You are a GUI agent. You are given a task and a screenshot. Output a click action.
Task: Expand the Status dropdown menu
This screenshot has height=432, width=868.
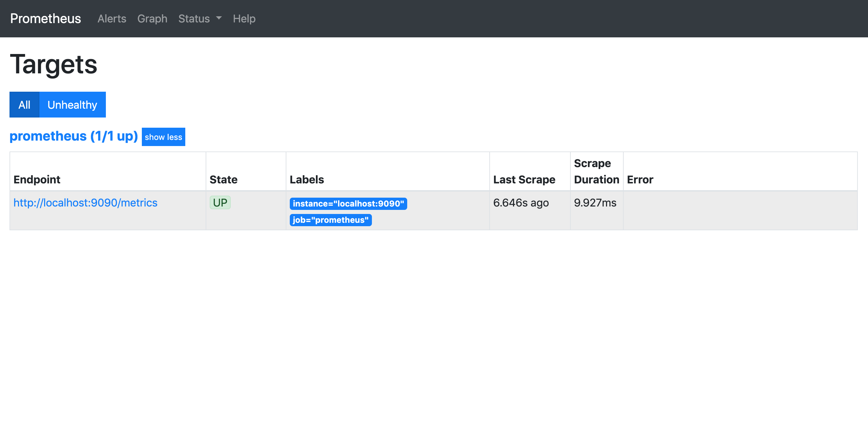[200, 19]
